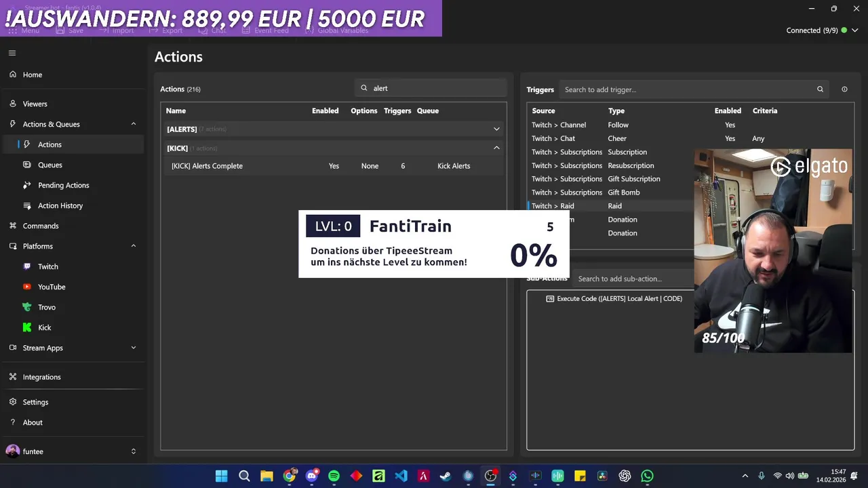Sort actions by Queue column header
868x488 pixels.
428,110
